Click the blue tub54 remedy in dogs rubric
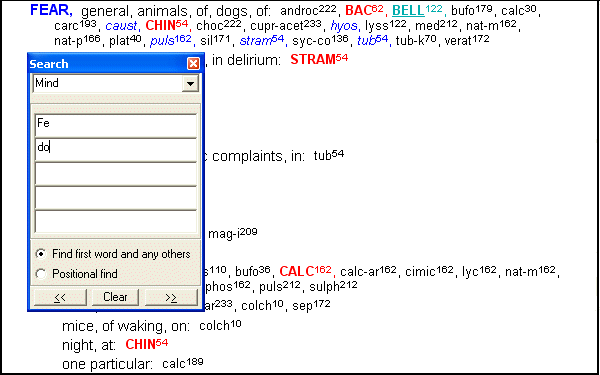 pyautogui.click(x=372, y=40)
